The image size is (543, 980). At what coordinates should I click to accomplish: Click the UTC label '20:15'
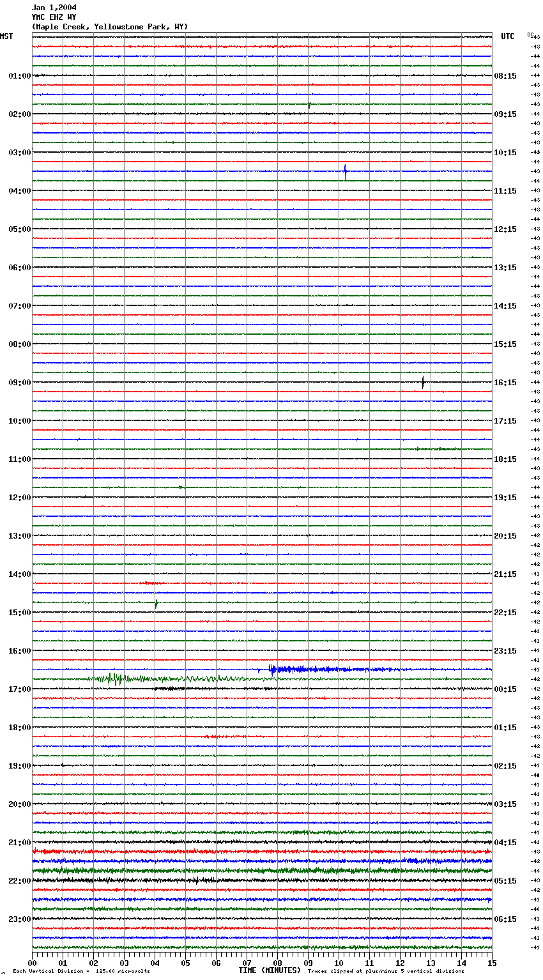[x=505, y=536]
